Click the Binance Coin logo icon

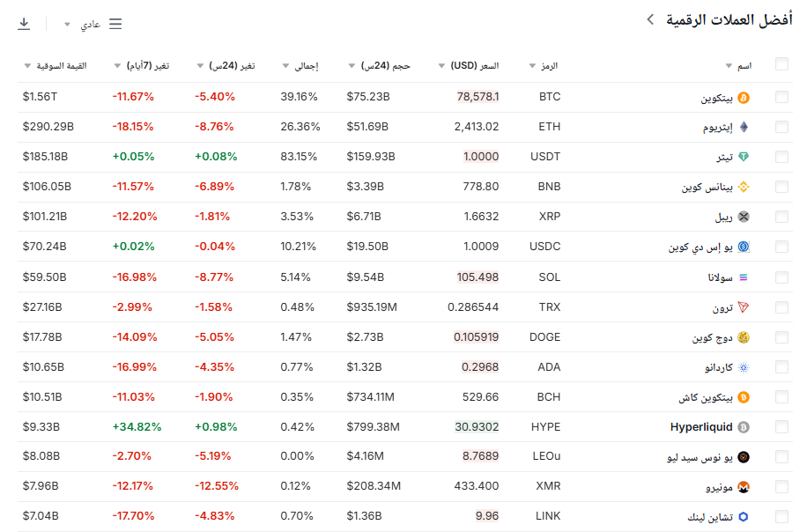click(x=744, y=188)
